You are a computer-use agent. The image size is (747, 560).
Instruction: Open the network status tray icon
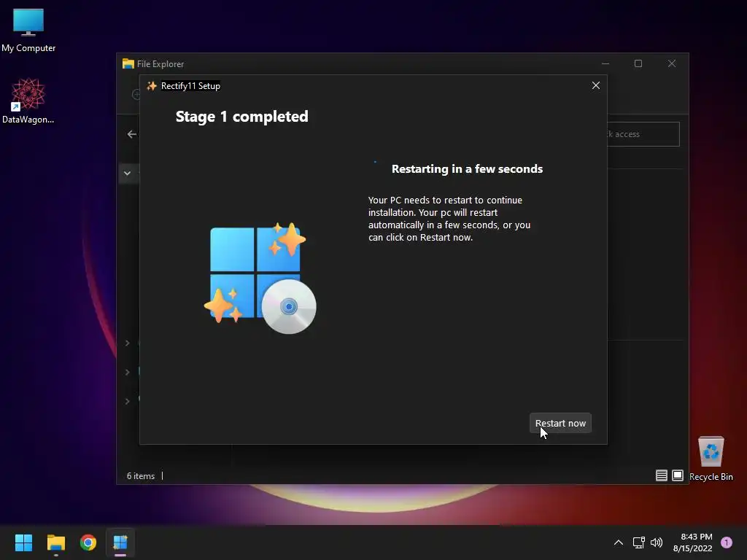click(x=639, y=542)
